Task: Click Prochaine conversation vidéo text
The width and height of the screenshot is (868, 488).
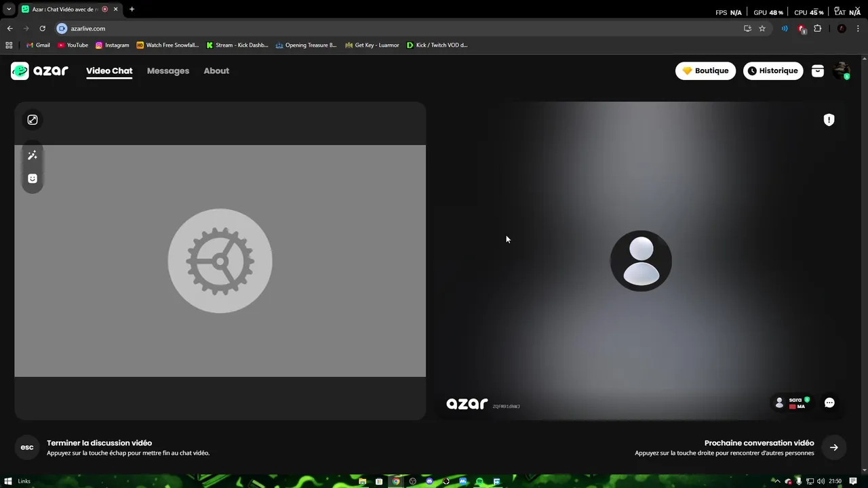Action: pos(759,443)
